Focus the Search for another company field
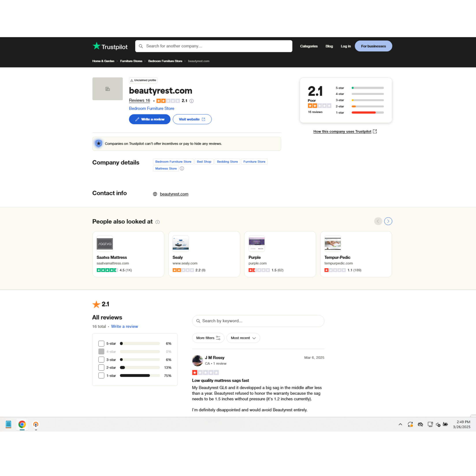Image resolution: width=476 pixels, height=476 pixels. [x=214, y=46]
